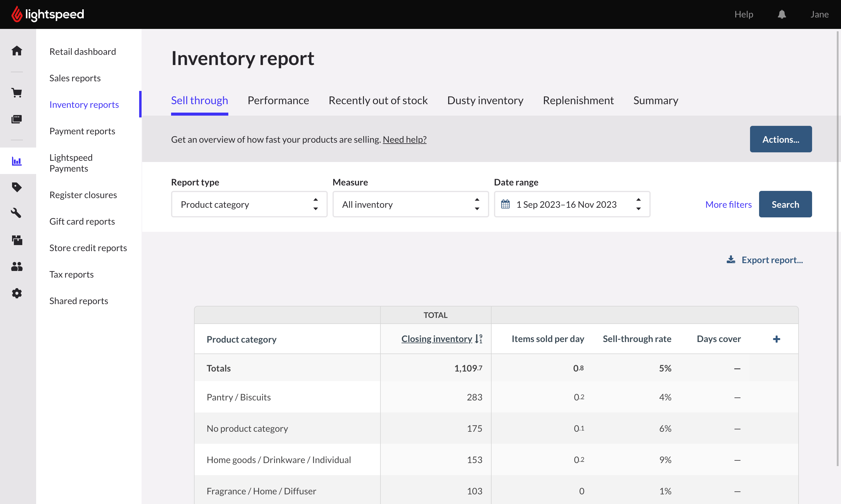
Task: Switch to the Performance tab
Action: [278, 100]
